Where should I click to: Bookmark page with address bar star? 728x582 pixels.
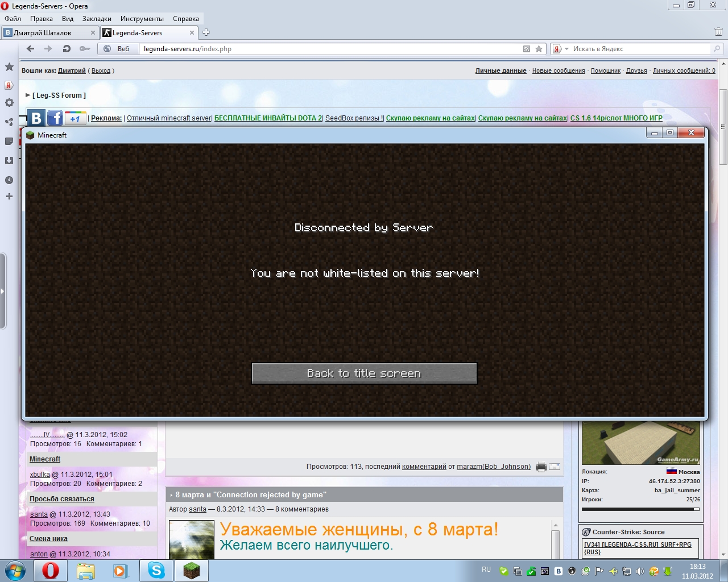point(539,49)
